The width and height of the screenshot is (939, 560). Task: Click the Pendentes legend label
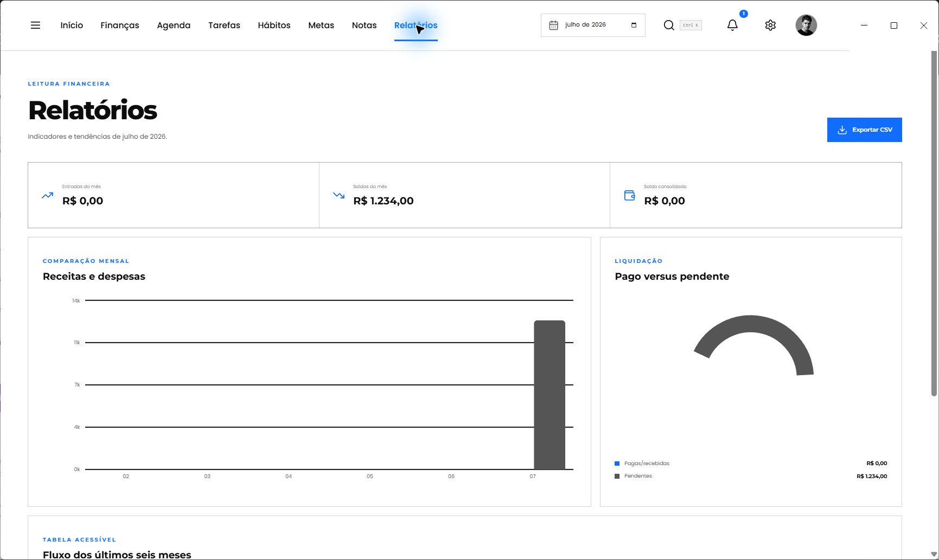pos(638,476)
